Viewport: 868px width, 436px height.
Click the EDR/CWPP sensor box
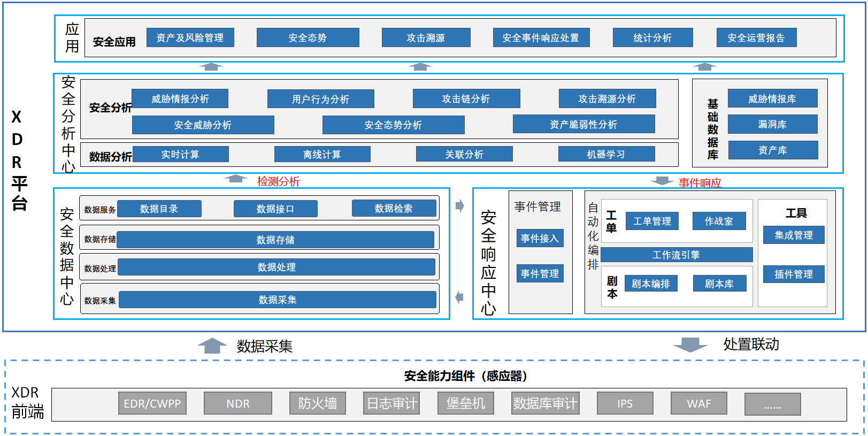(x=152, y=404)
